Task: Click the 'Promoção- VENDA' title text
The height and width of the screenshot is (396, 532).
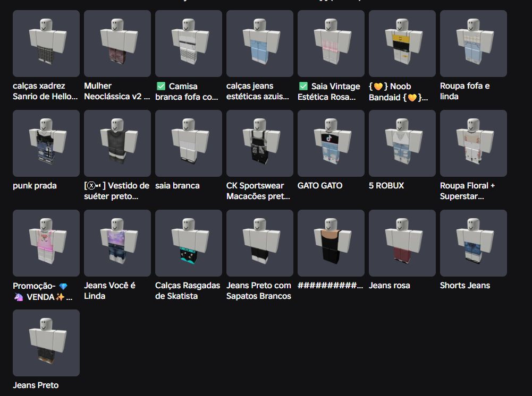Action: (43, 291)
